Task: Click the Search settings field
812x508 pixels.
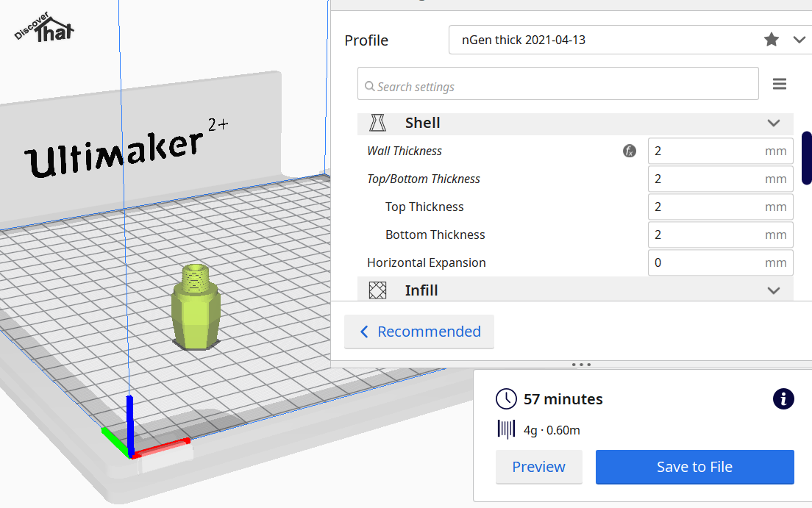Action: 558,83
